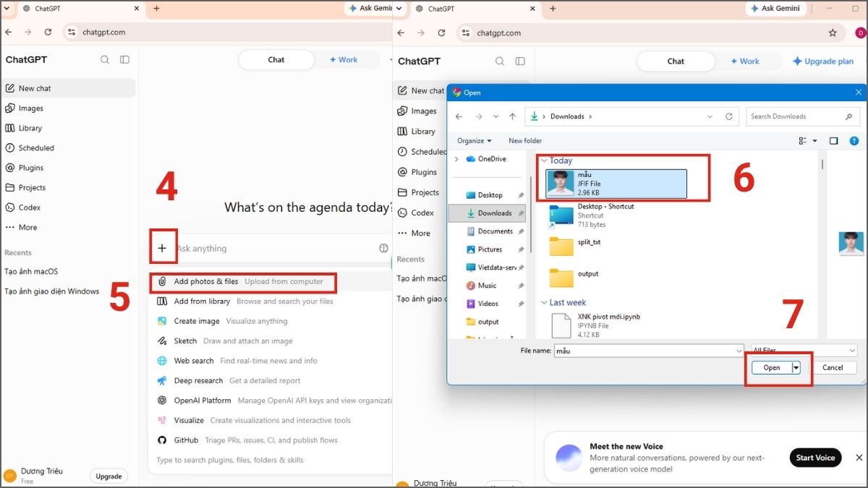
Task: Dismiss the Meet the new Voice banner
Action: point(859,458)
